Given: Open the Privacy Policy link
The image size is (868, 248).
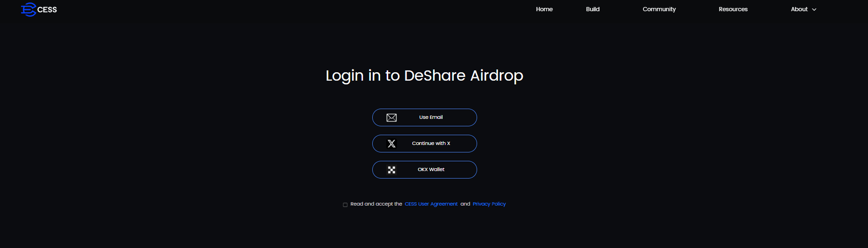Looking at the screenshot, I should click(x=489, y=204).
